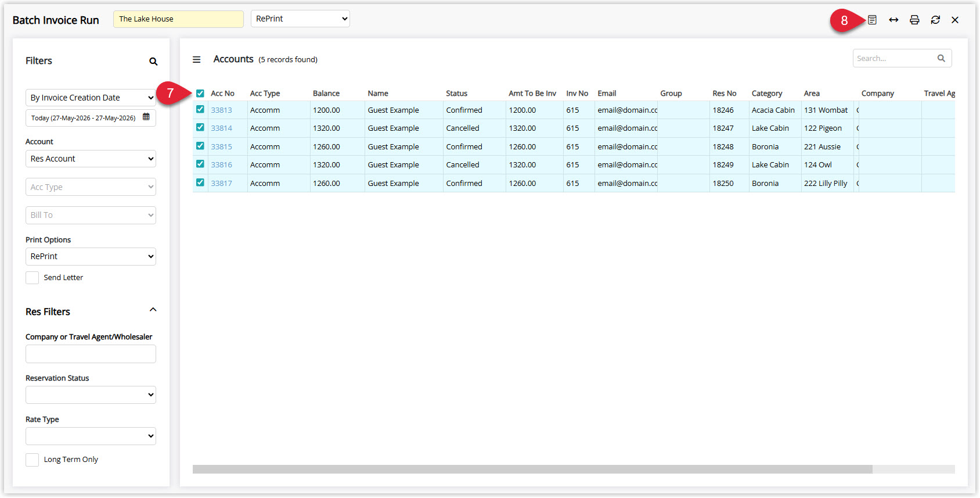This screenshot has height=498, width=980.
Task: Sort by Res No column header
Action: [x=725, y=93]
